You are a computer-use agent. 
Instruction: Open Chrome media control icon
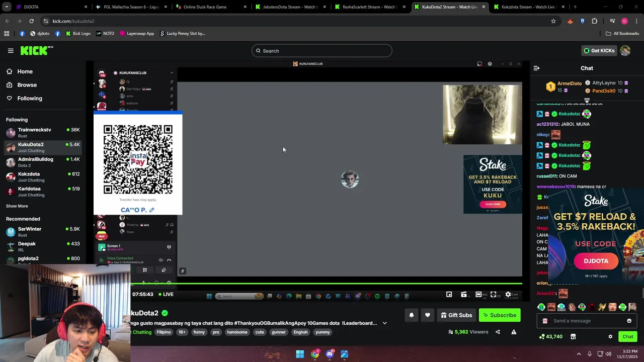(612, 21)
